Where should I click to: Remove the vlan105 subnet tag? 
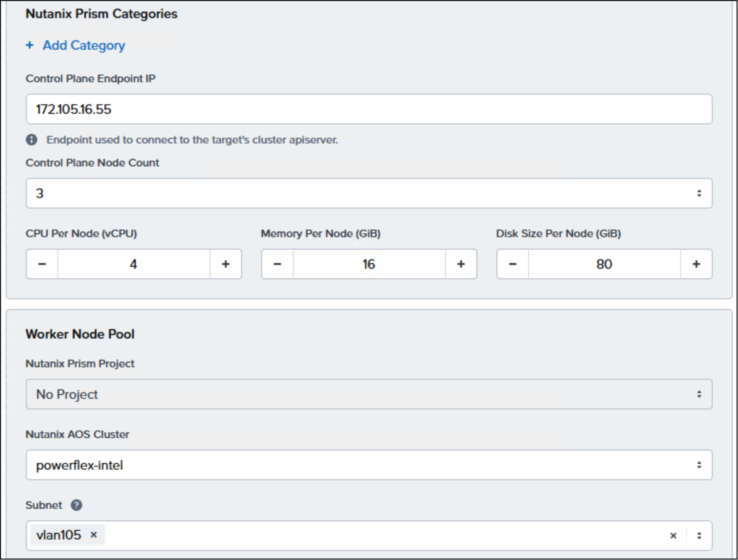pos(94,535)
